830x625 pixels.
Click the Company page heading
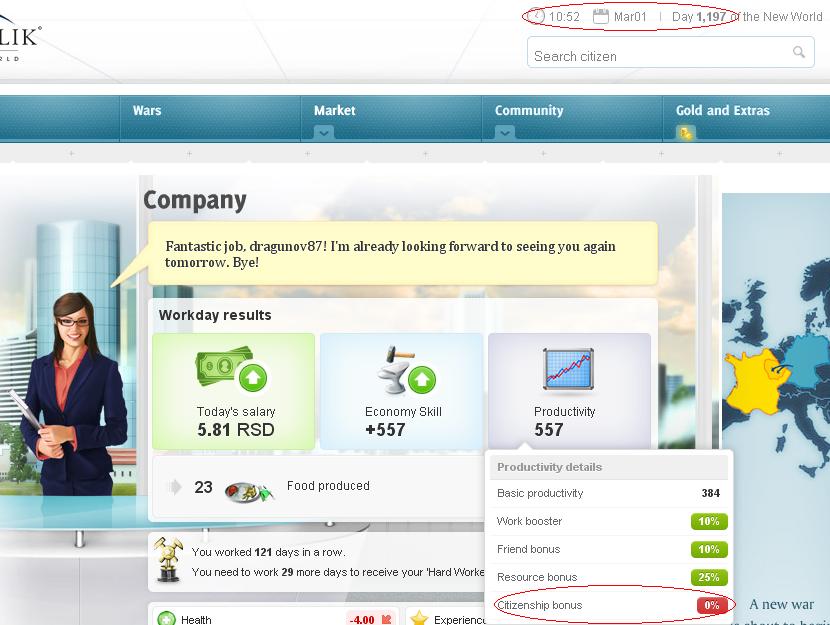pos(194,200)
